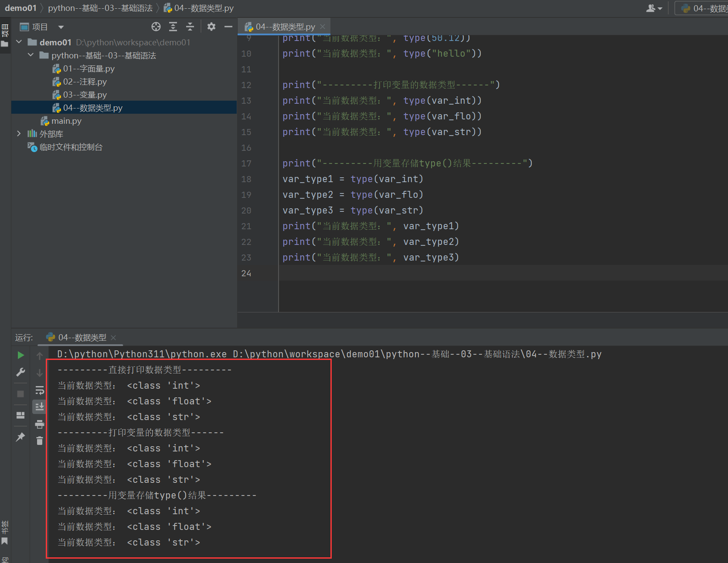Viewport: 728px width, 563px height.
Task: Click the 04--数据类型.py breadcrumb
Action: click(199, 8)
